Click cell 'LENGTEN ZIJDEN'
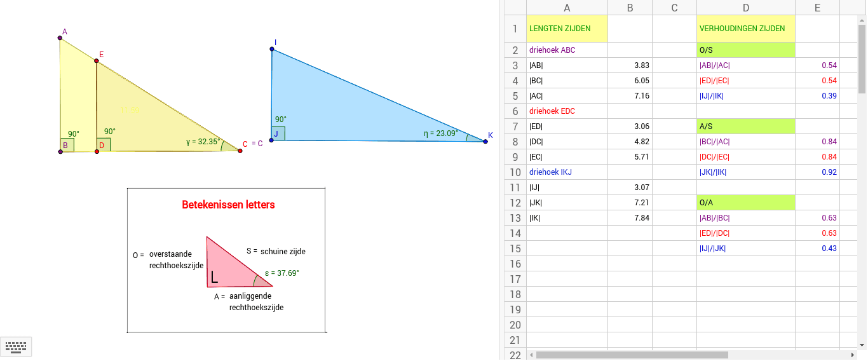 (567, 29)
